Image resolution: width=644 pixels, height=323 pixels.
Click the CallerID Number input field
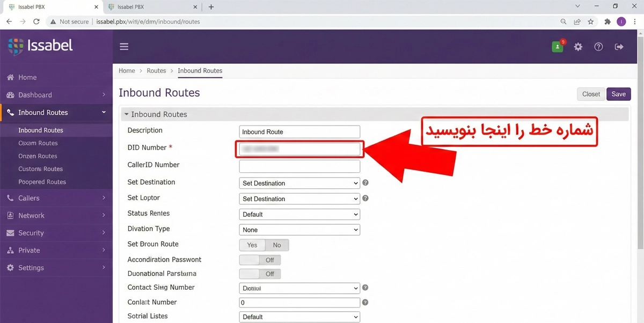pos(299,166)
